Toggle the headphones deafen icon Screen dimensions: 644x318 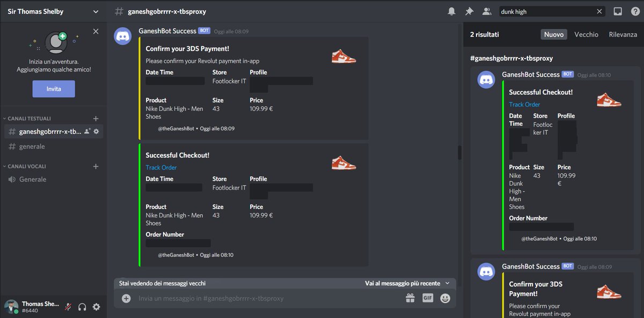[82, 307]
